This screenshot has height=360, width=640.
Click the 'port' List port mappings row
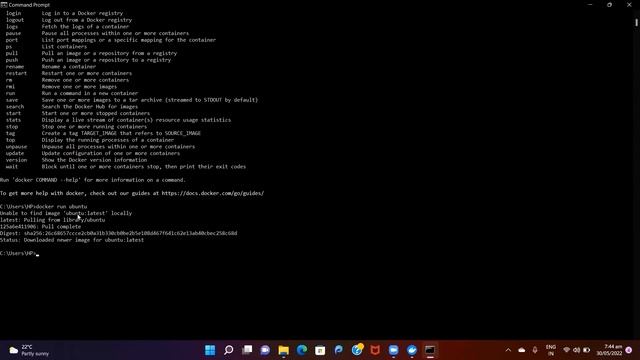111,40
